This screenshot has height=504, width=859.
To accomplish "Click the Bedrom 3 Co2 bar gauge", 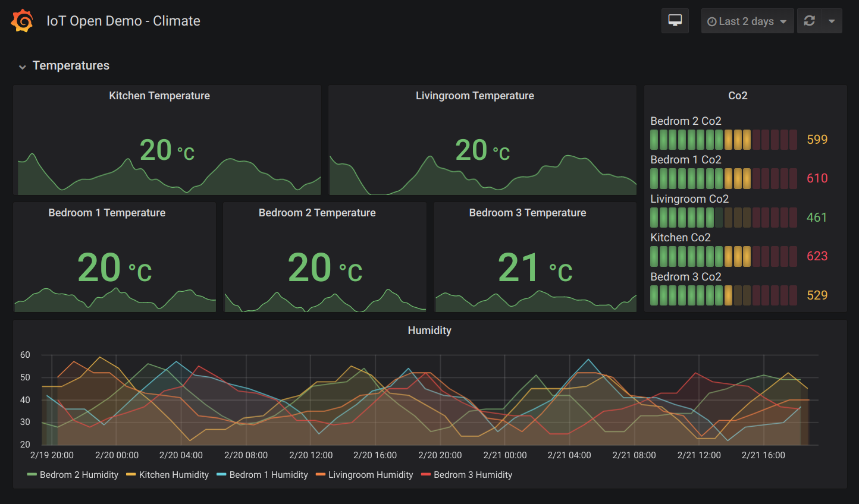I will (723, 295).
